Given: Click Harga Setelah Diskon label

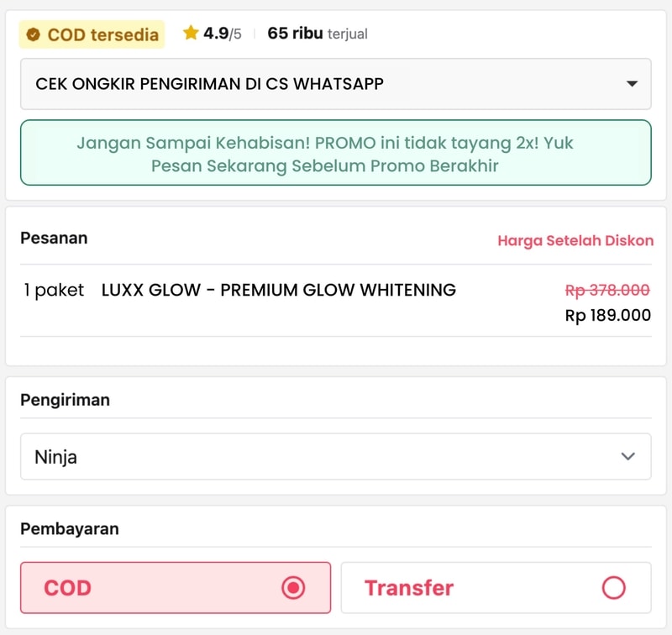Looking at the screenshot, I should tap(575, 241).
